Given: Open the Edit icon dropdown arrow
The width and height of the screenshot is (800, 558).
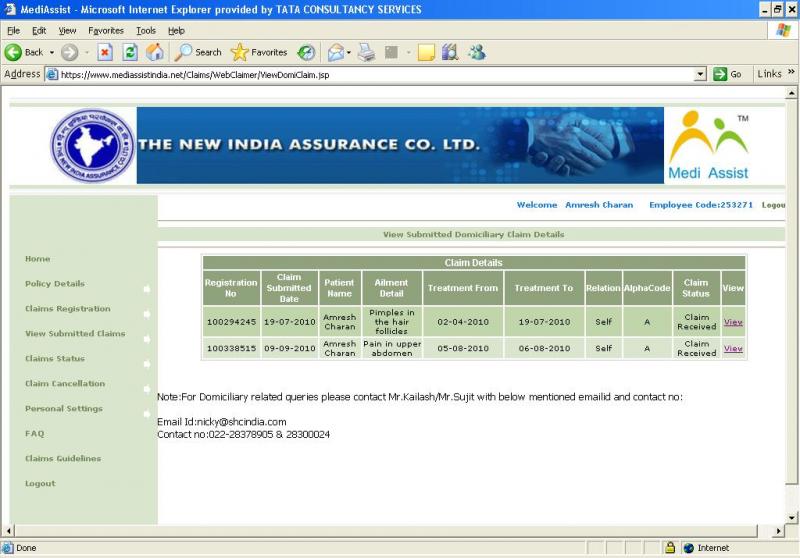Looking at the screenshot, I should tap(408, 52).
